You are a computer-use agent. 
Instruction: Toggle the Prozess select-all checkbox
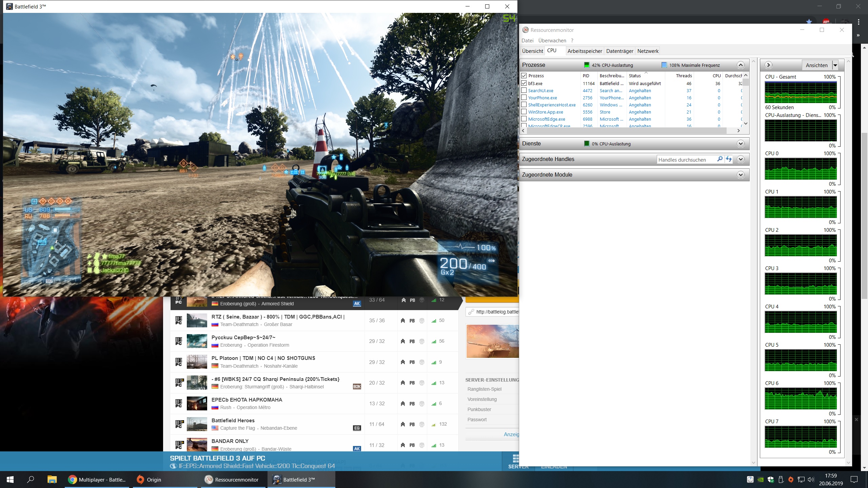(x=524, y=76)
